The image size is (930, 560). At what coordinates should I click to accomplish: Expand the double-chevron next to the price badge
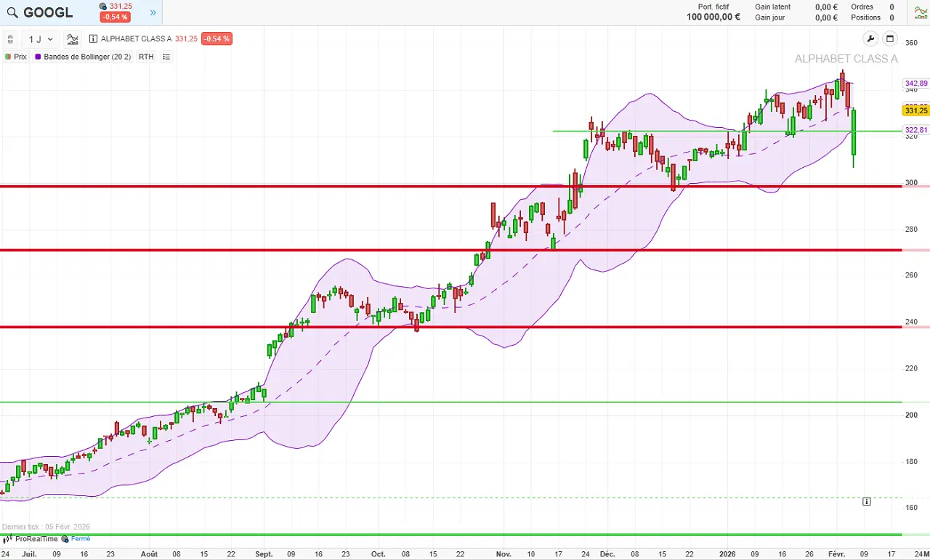[152, 12]
